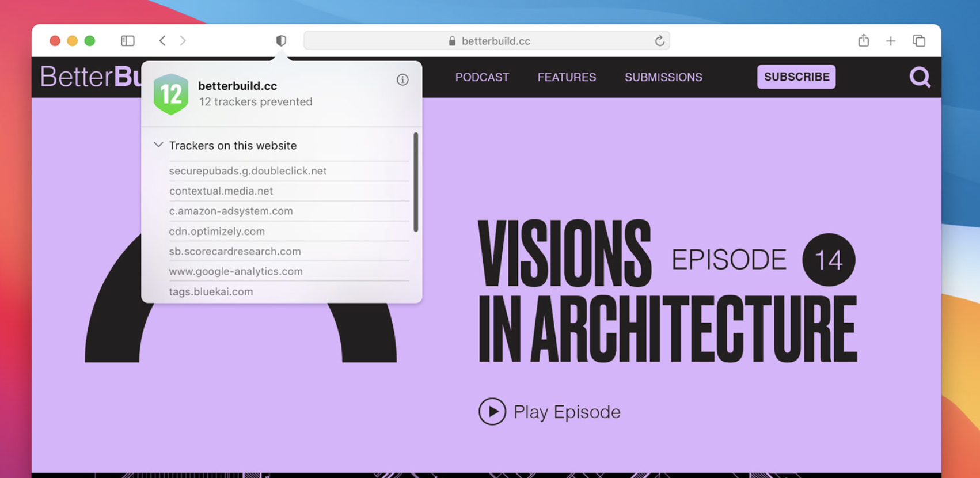Click the Visions in Architecture headline

coord(667,292)
